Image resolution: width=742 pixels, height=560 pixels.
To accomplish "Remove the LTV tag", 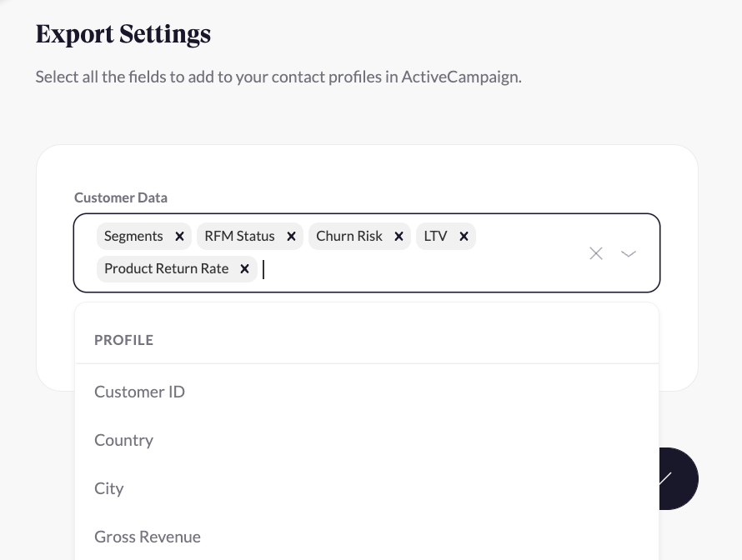I will (x=464, y=237).
